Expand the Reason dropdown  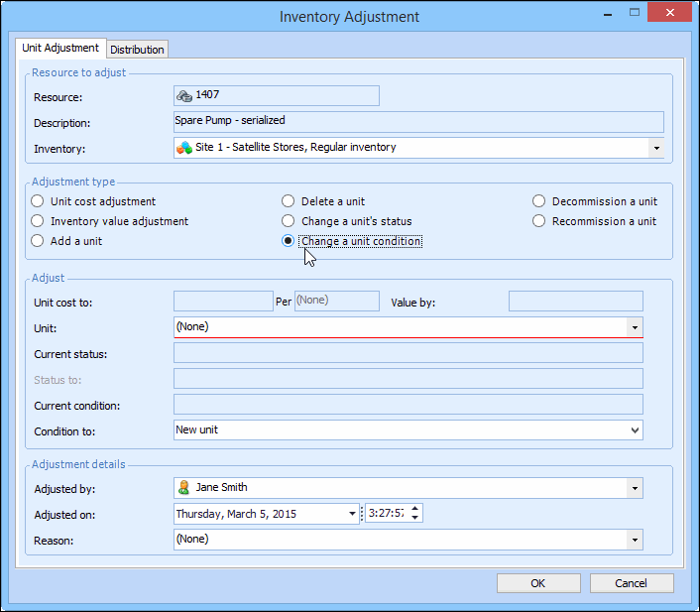coord(634,540)
